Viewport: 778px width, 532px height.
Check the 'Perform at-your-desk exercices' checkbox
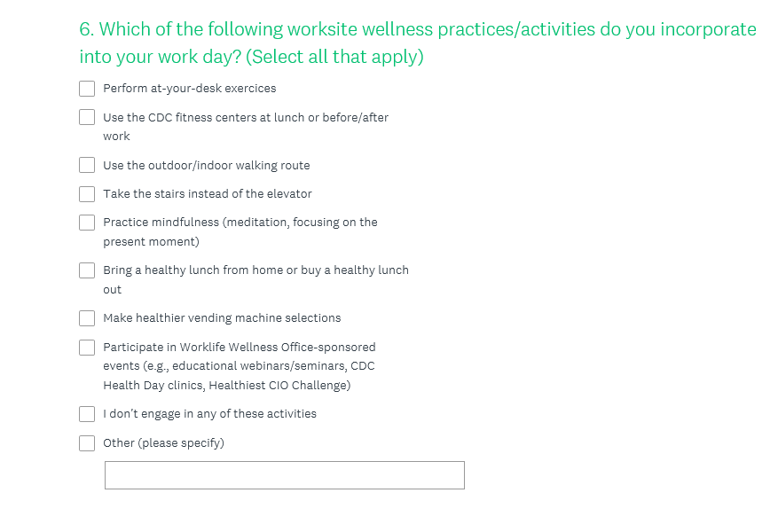(87, 89)
